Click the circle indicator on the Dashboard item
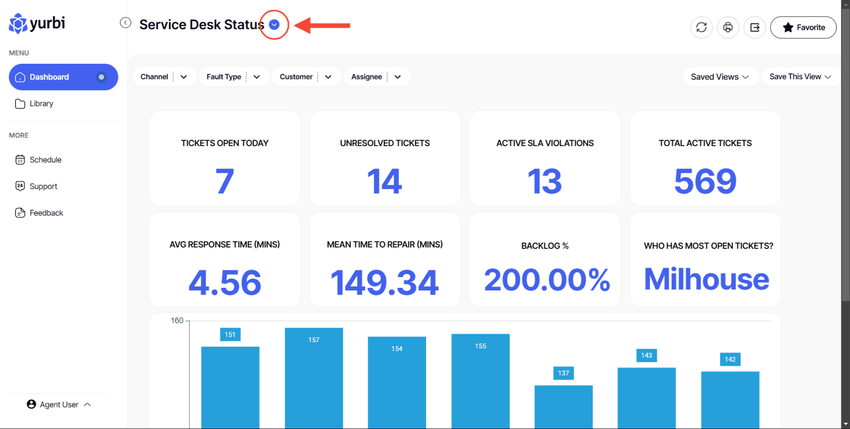The height and width of the screenshot is (429, 850). (101, 77)
